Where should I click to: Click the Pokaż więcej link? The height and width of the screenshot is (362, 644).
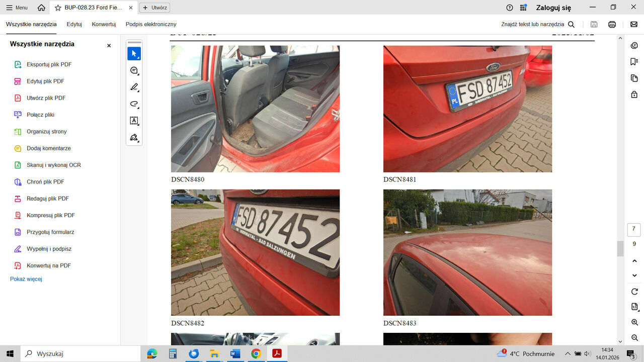click(x=26, y=279)
